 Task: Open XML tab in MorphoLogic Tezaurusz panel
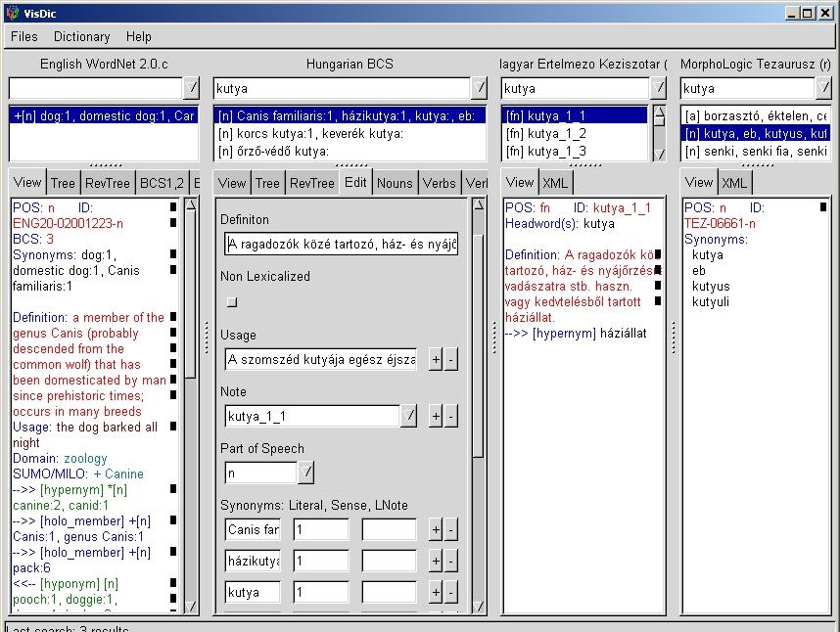(734, 183)
